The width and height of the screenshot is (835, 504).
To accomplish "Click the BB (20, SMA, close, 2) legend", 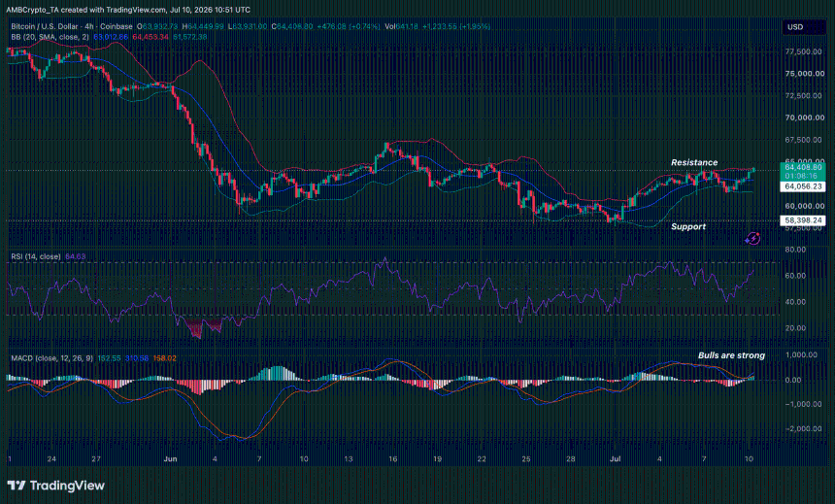I will (x=50, y=37).
